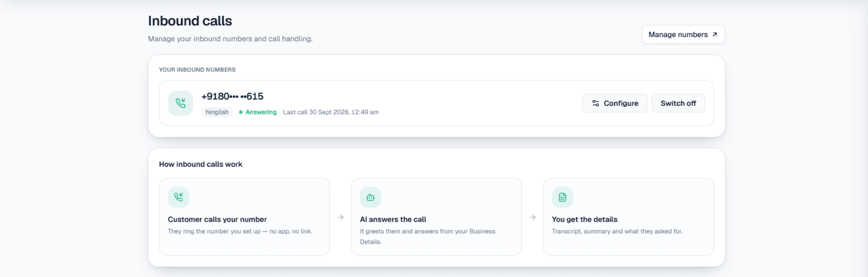This screenshot has height=277, width=868.
Task: Click the robot icon in AI answers card
Action: (x=370, y=197)
